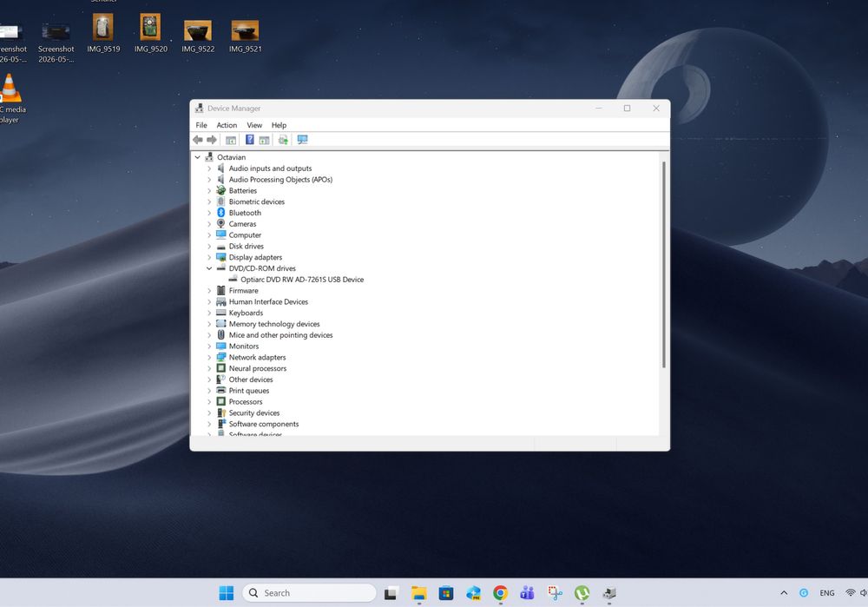Screen dimensions: 868x607
Task: Select the VLC media player desktop shortcut
Action: point(10,99)
